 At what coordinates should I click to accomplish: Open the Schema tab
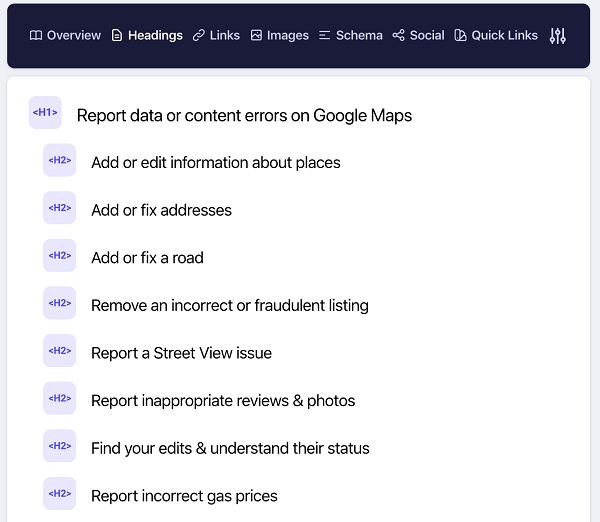pos(351,36)
